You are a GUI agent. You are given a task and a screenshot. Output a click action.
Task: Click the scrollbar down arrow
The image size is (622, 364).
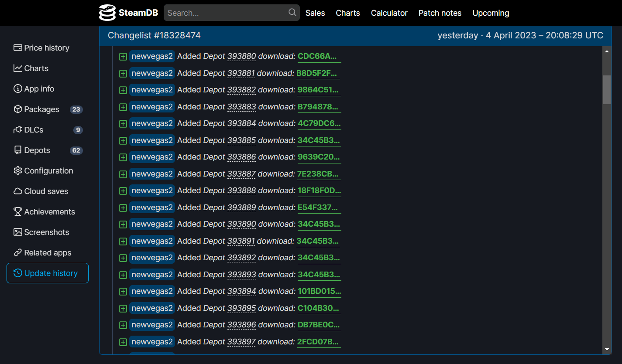click(x=607, y=350)
